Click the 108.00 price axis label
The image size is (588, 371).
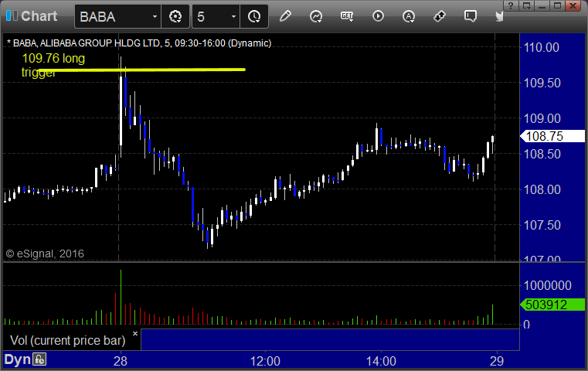(x=542, y=189)
